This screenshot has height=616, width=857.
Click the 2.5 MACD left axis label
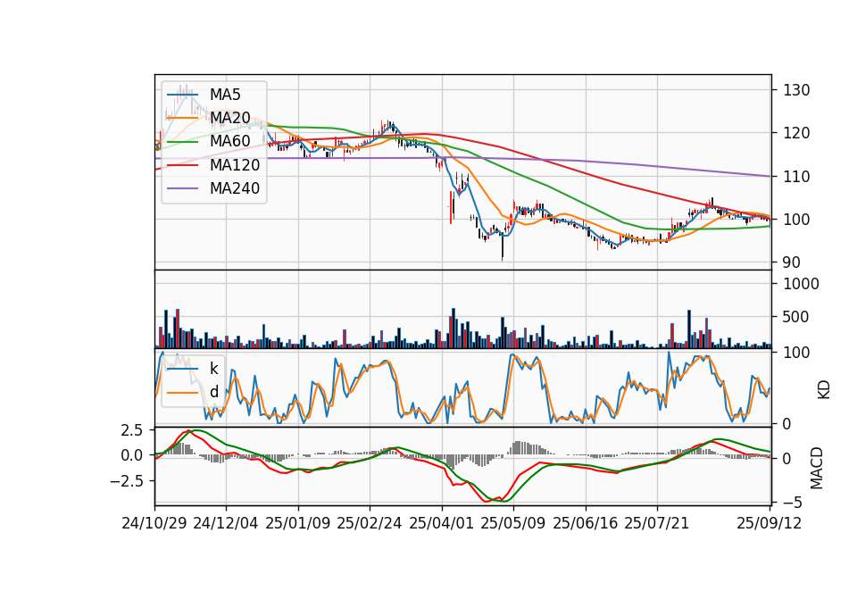pos(132,430)
